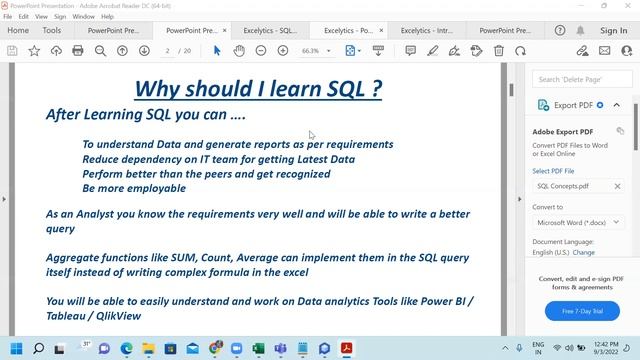
Task: Open the Edit menu
Action: point(24,17)
